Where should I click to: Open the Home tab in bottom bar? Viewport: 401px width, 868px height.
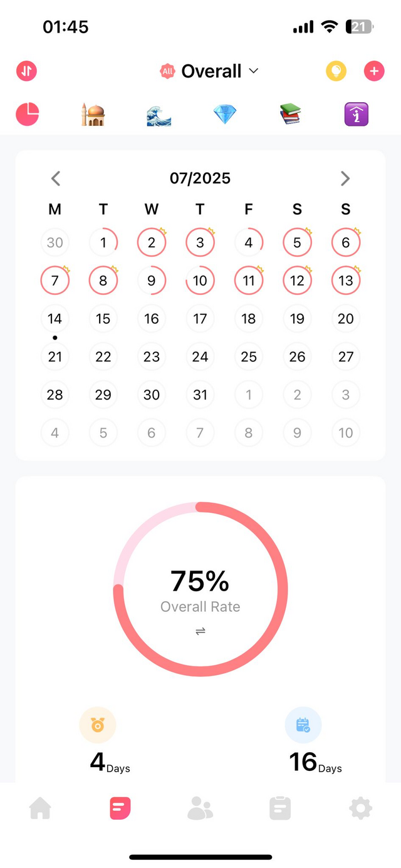pyautogui.click(x=40, y=809)
